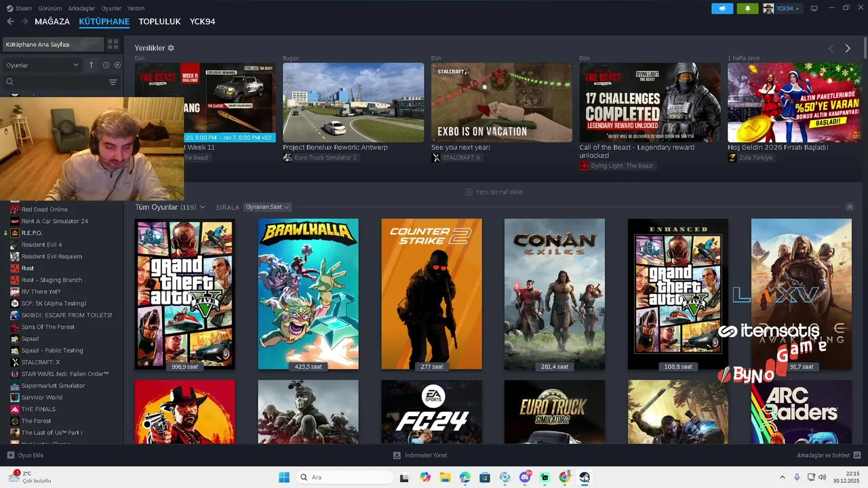Image resolution: width=868 pixels, height=488 pixels.
Task: Select Brawlhalla game cover
Action: pos(308,294)
